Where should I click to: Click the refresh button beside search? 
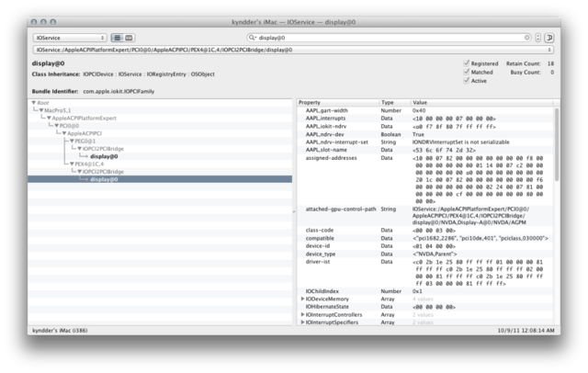tap(537, 38)
